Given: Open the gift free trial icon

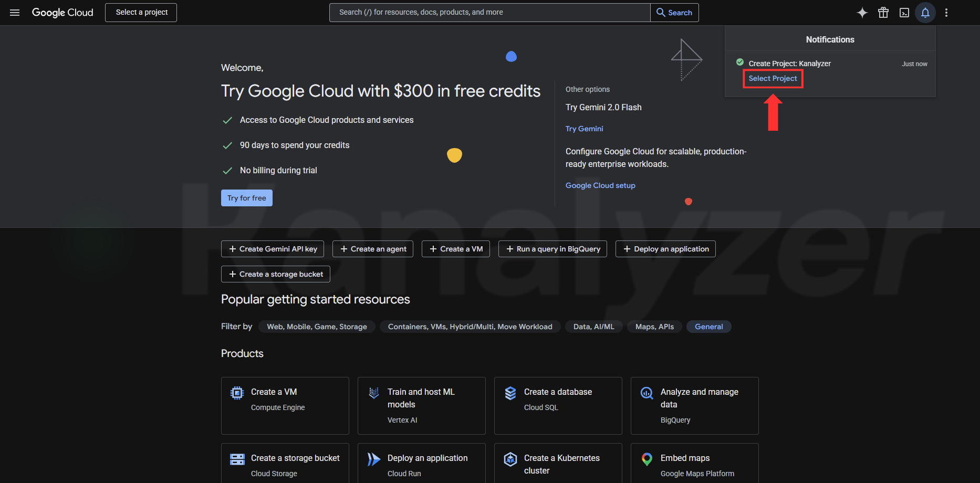Looking at the screenshot, I should [x=883, y=13].
